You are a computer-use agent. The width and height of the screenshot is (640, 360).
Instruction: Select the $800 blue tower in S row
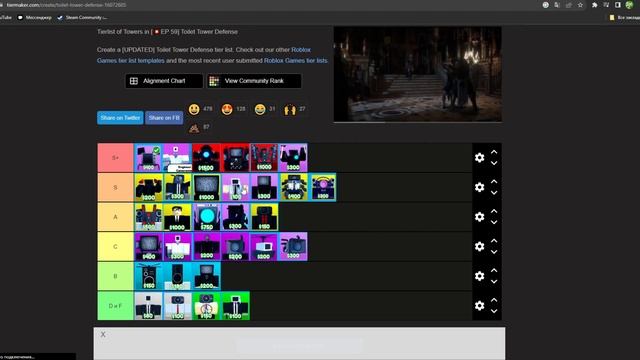(322, 187)
